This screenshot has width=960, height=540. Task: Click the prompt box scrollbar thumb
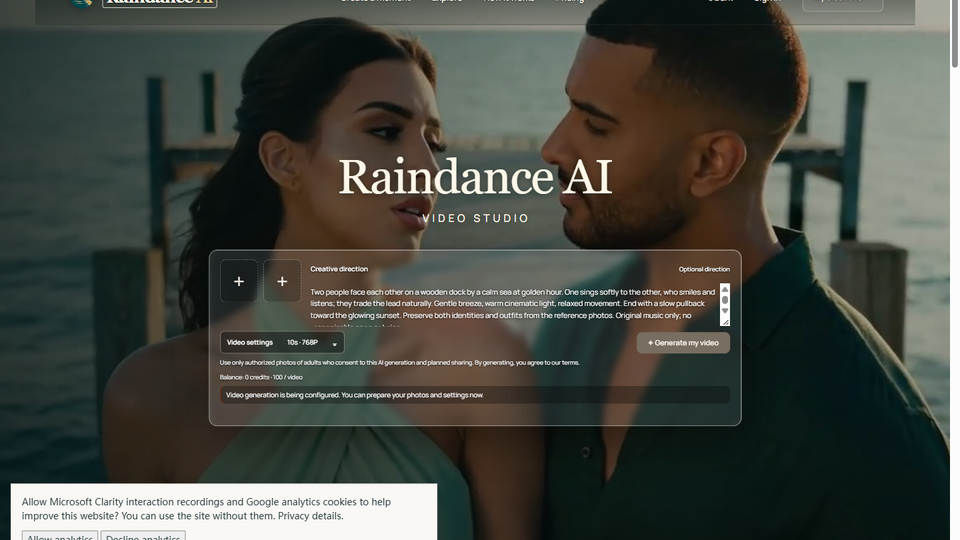pyautogui.click(x=725, y=300)
